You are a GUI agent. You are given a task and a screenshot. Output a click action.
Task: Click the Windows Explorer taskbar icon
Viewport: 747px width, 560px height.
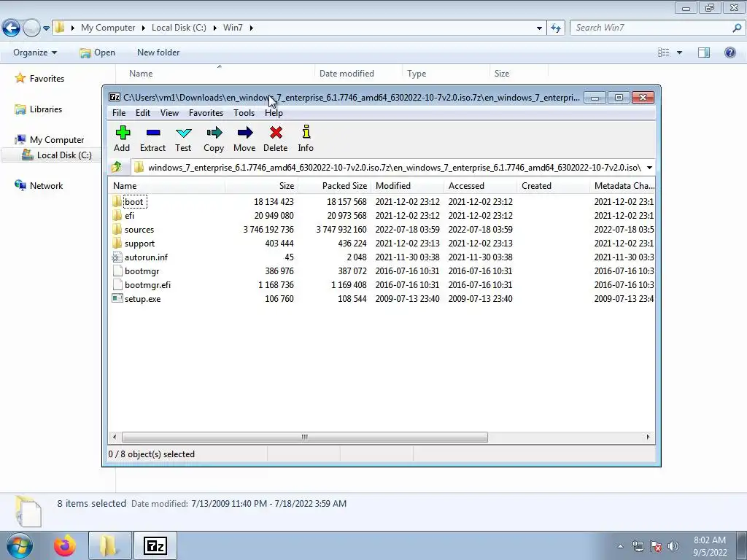pyautogui.click(x=109, y=545)
